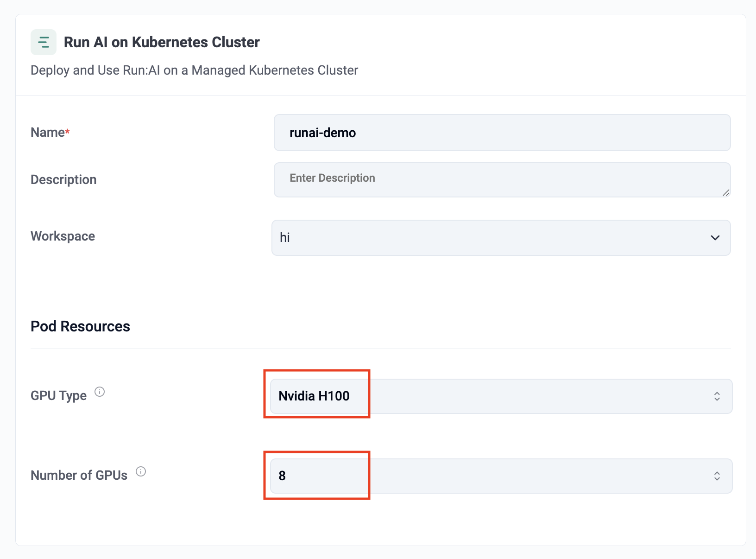Open the Workspace dropdown showing "hi"

point(500,238)
